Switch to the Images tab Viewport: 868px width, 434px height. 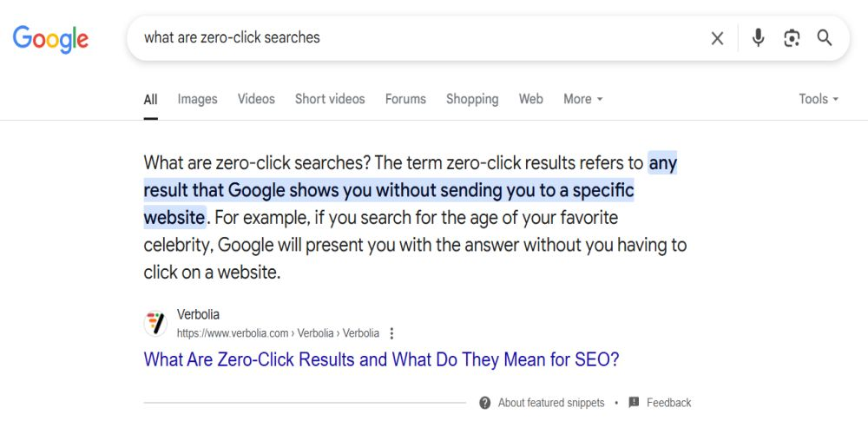click(x=197, y=99)
